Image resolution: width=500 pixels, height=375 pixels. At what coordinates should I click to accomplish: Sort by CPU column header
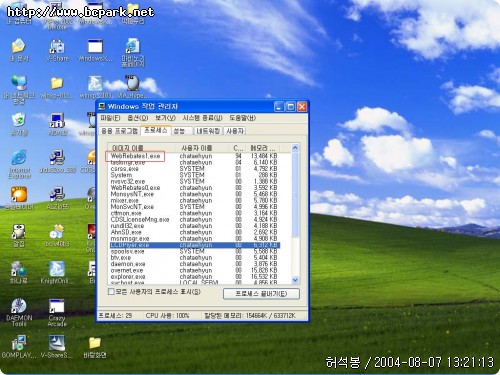click(x=238, y=148)
